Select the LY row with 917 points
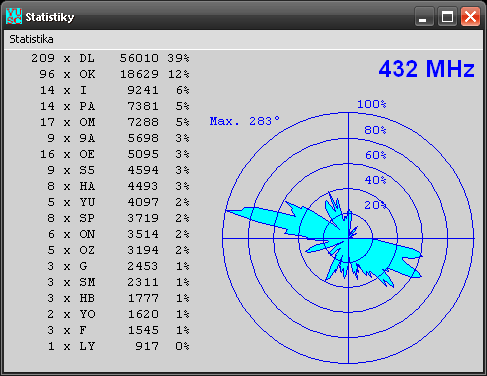 click(x=118, y=346)
